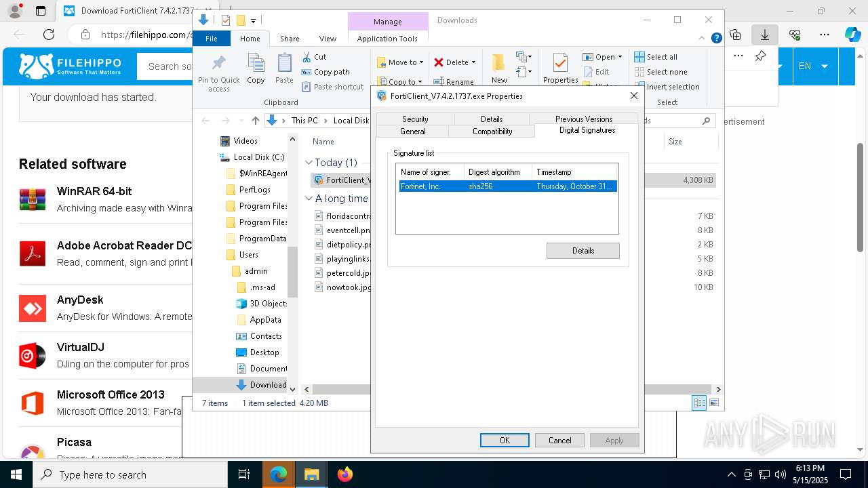Switch to the General tab
Image resolution: width=868 pixels, height=488 pixels.
412,131
